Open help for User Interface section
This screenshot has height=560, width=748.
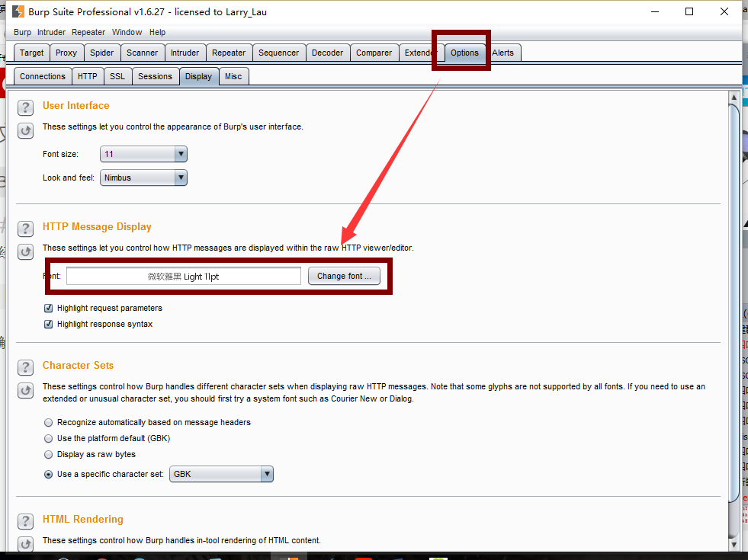pos(25,107)
